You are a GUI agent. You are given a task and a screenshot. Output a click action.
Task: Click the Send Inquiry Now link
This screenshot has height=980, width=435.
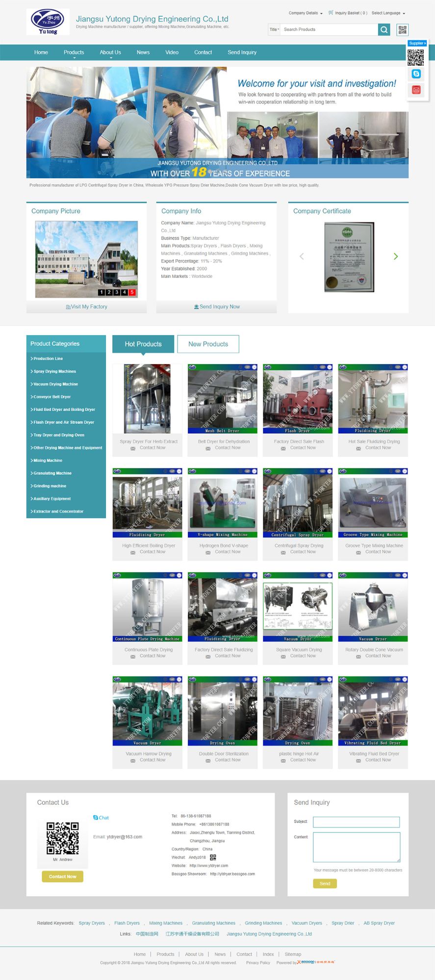pos(217,307)
